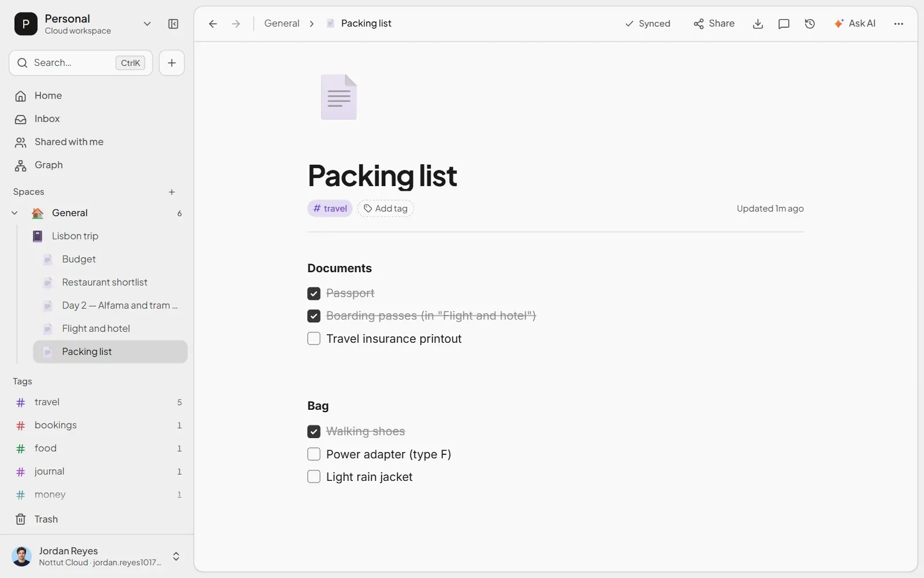This screenshot has width=924, height=578.
Task: Filter by bookings tag in sidebar
Action: point(97,425)
